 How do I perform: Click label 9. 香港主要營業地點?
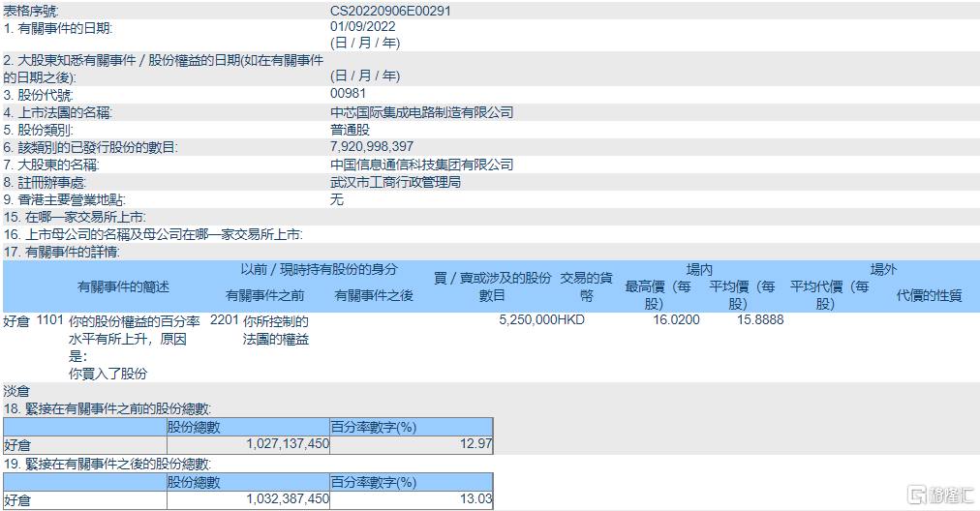64,200
